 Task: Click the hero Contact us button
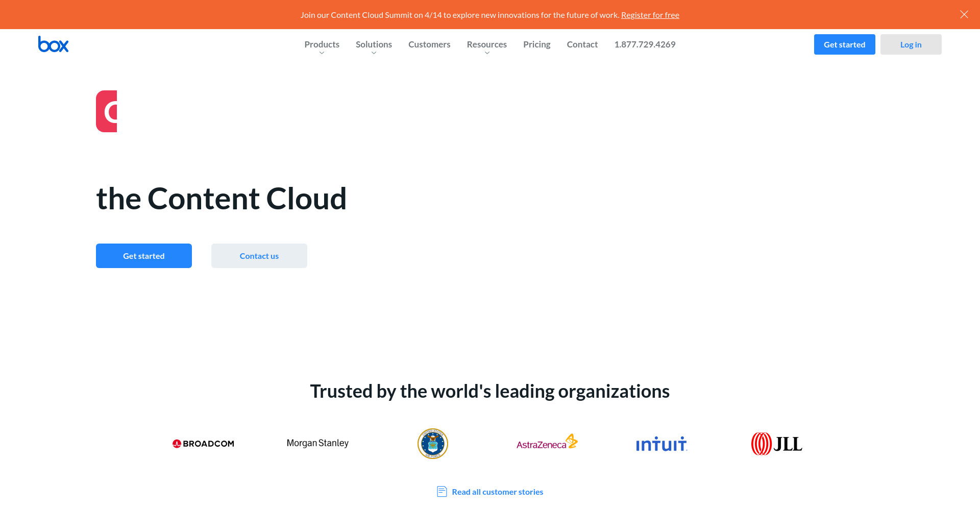pos(259,256)
